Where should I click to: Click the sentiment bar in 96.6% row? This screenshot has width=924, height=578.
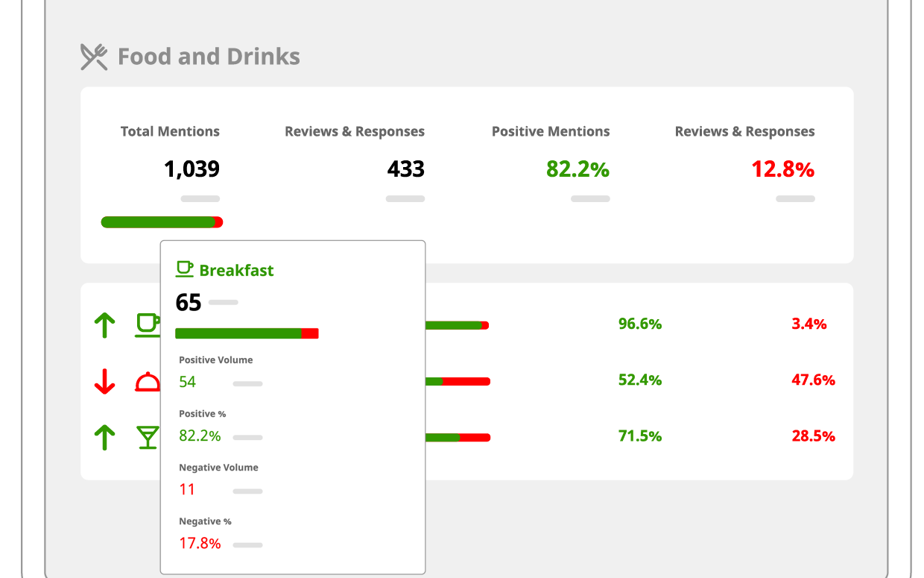click(x=457, y=325)
